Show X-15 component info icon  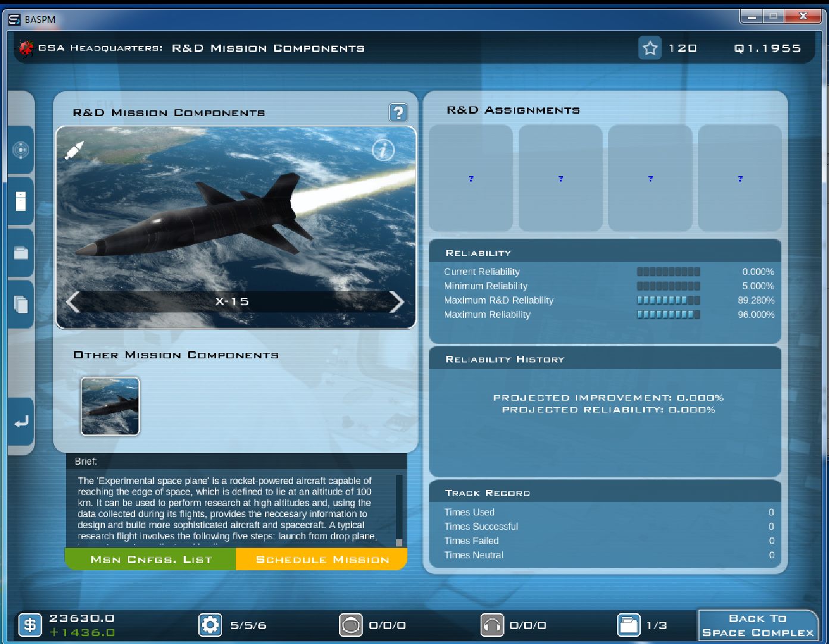tap(383, 150)
